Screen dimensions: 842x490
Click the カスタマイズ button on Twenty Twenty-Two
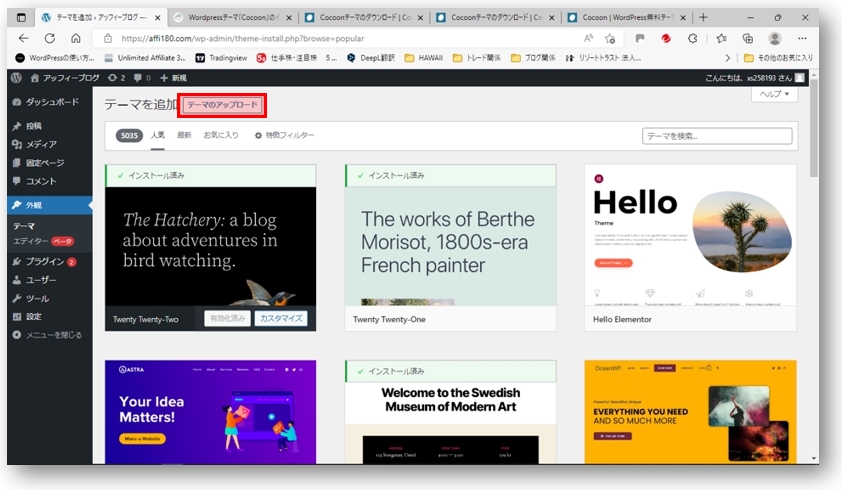point(281,319)
